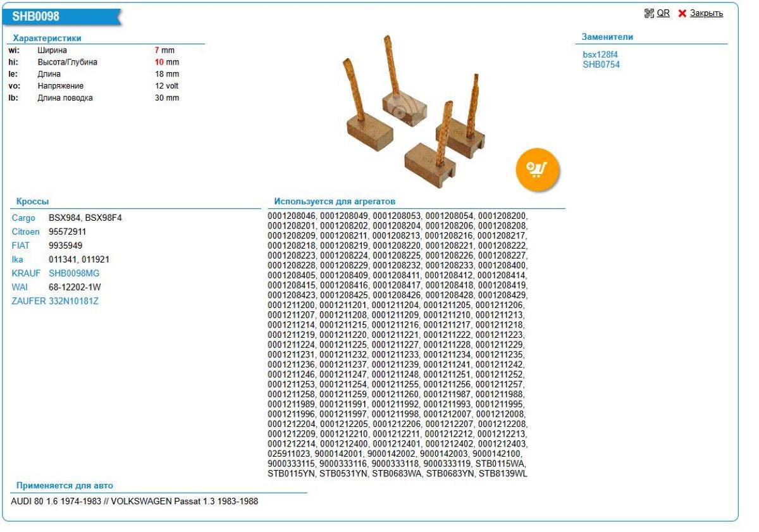Open the QR text link
The image size is (759, 532).
tap(663, 13)
